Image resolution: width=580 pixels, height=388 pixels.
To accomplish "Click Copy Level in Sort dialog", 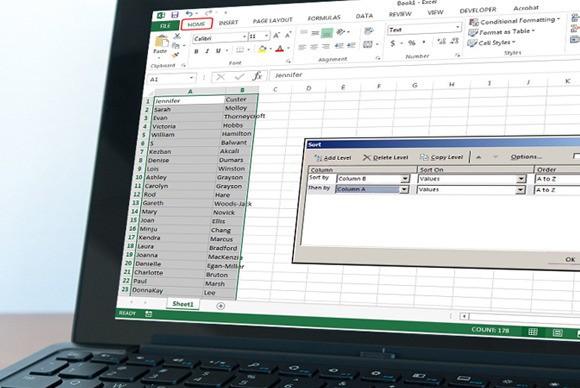I will coord(442,157).
